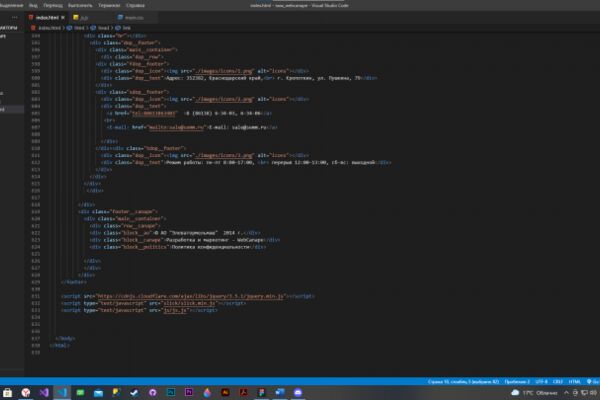The image size is (600, 400).
Task: Open the line and column status indicator
Action: pos(463,382)
